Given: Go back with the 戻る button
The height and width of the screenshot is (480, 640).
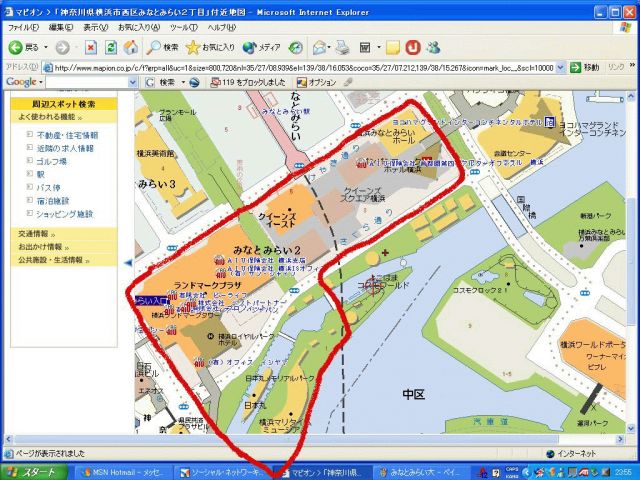Looking at the screenshot, I should pos(23,48).
